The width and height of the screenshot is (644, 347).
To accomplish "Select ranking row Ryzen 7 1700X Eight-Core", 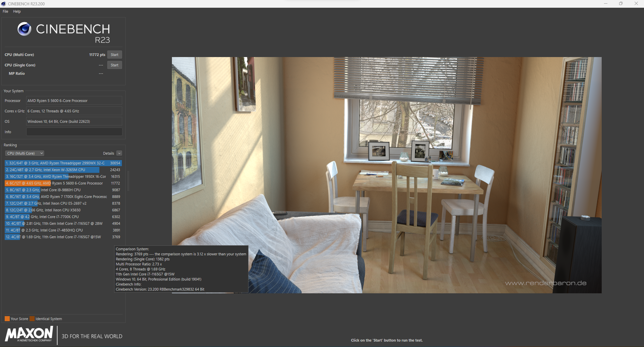I will (63, 197).
